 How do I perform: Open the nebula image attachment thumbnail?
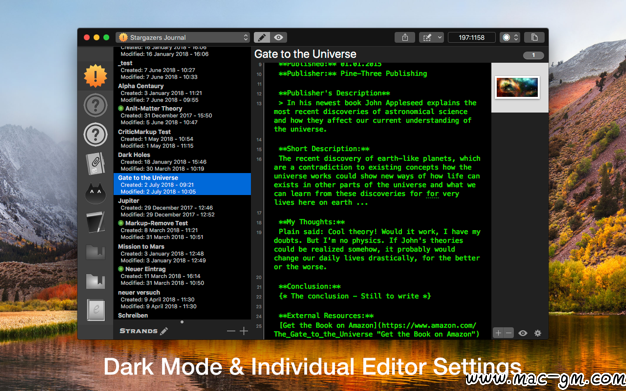click(x=517, y=87)
